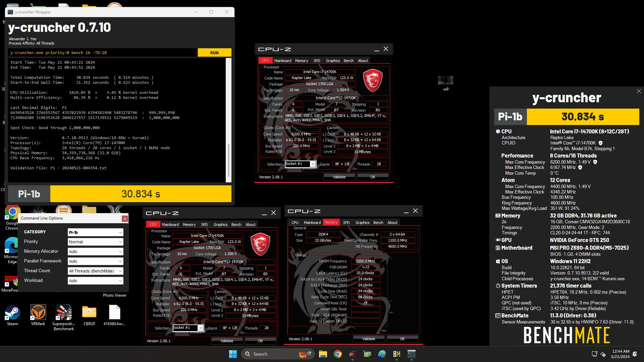The image size is (644, 362).
Task: Minimize the bottom-right CPU-Z Memory window
Action: [406, 211]
